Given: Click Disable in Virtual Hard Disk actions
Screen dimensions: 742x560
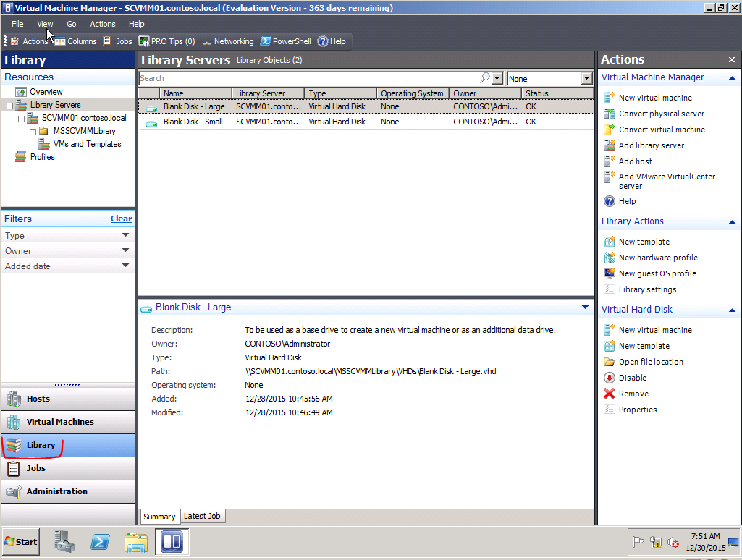Looking at the screenshot, I should tap(625, 378).
